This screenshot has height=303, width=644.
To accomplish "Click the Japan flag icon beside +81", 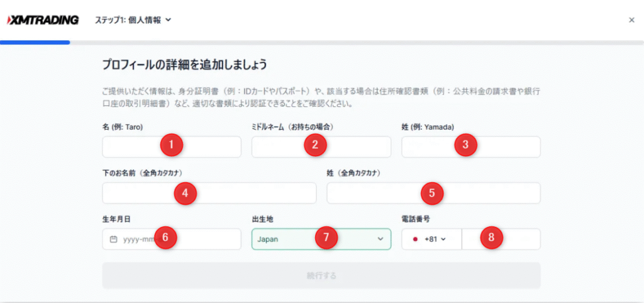I will 415,239.
